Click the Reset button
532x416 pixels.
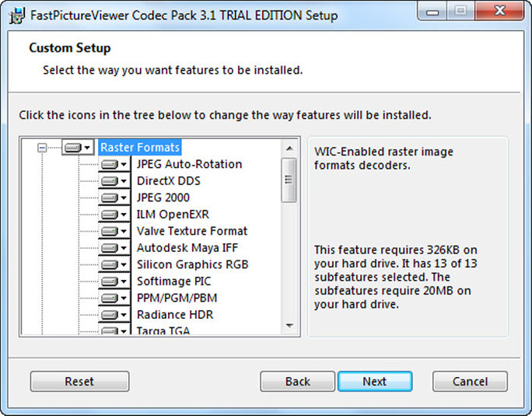(80, 381)
